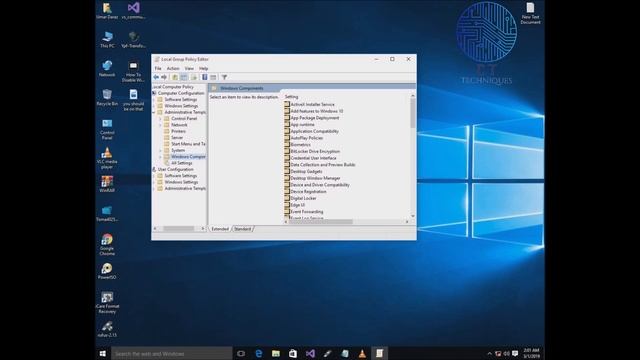Select Server in the console tree

pos(177,138)
